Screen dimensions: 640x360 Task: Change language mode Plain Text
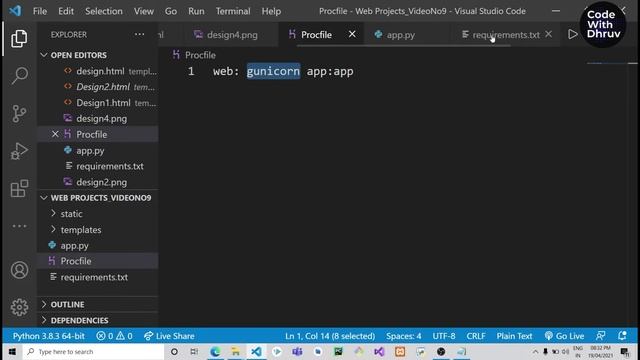tap(514, 336)
